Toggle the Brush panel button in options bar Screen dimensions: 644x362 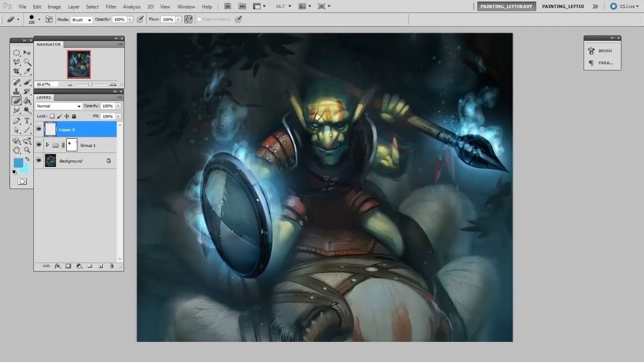[x=49, y=19]
